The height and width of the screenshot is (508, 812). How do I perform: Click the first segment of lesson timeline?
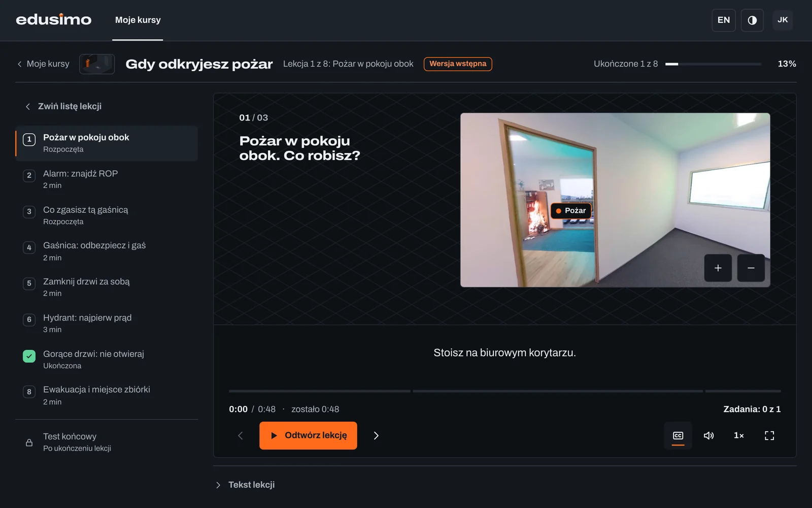tap(320, 391)
